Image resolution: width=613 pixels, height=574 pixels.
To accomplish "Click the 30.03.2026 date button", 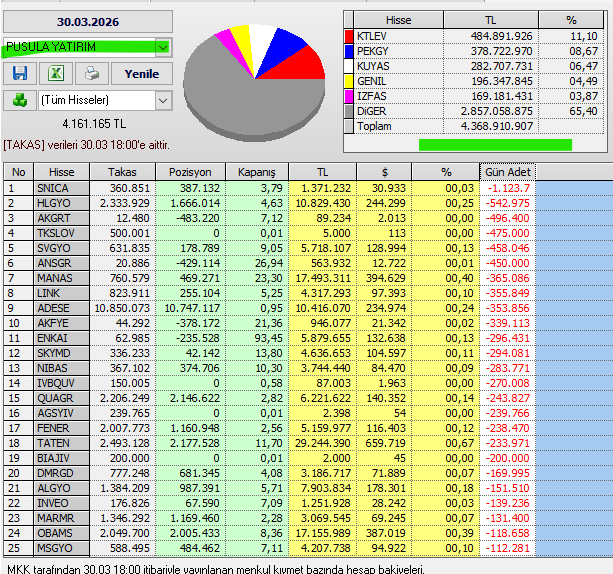I will point(88,22).
